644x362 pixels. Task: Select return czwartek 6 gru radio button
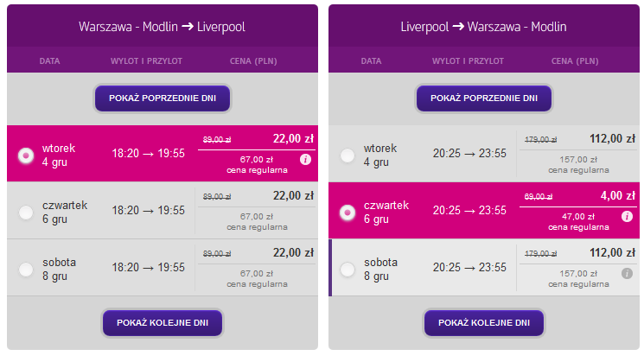point(348,213)
